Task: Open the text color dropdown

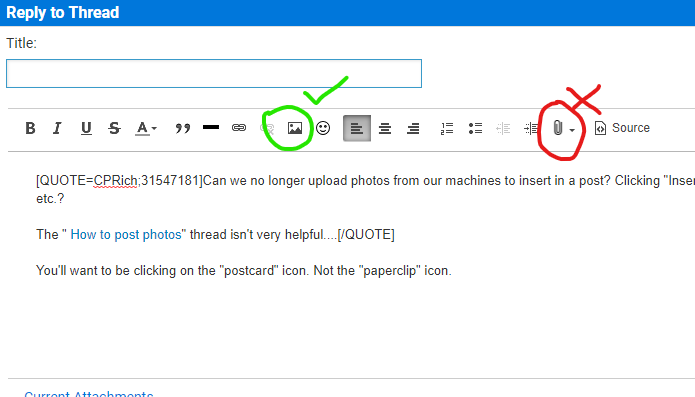Action: [x=146, y=128]
